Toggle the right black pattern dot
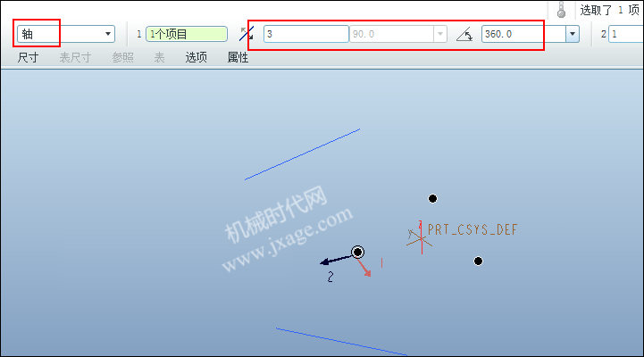 [x=478, y=261]
